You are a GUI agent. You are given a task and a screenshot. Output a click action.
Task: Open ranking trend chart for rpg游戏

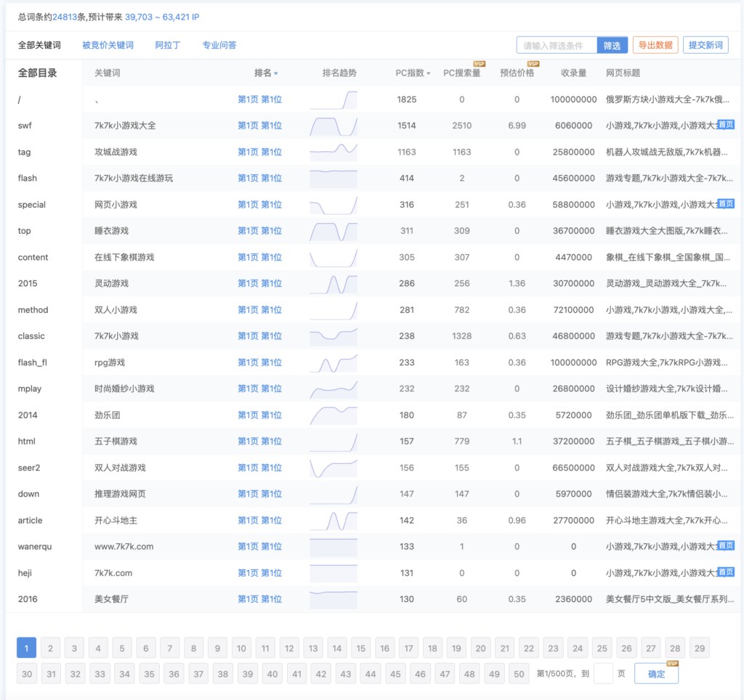pos(333,362)
